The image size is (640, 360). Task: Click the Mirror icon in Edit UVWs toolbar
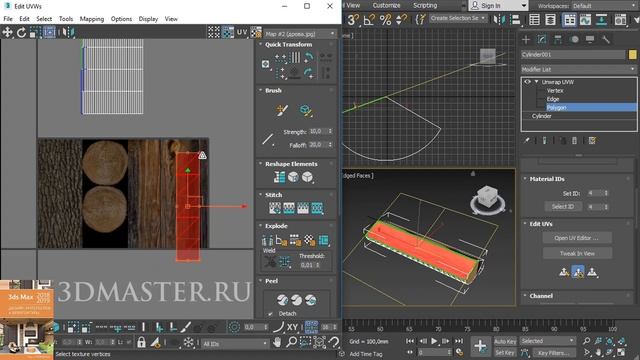pos(68,32)
